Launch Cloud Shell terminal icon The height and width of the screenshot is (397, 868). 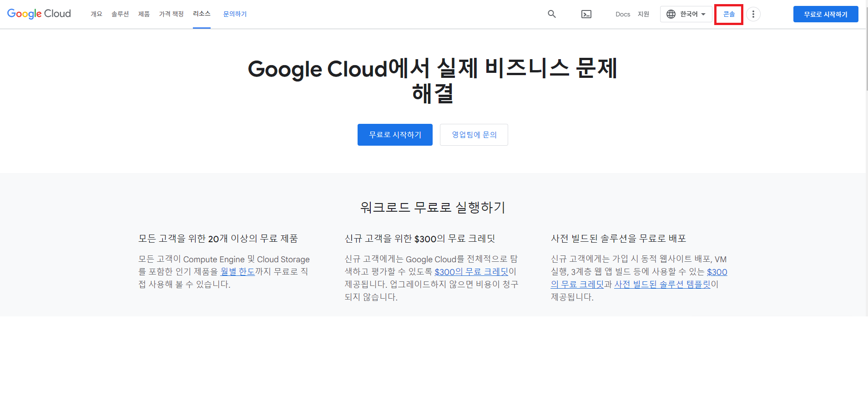pyautogui.click(x=586, y=14)
